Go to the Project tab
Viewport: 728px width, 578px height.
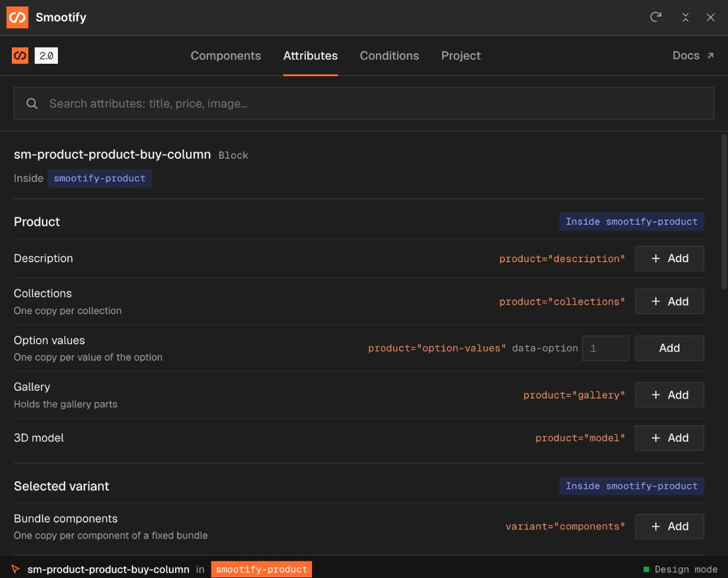pyautogui.click(x=461, y=55)
